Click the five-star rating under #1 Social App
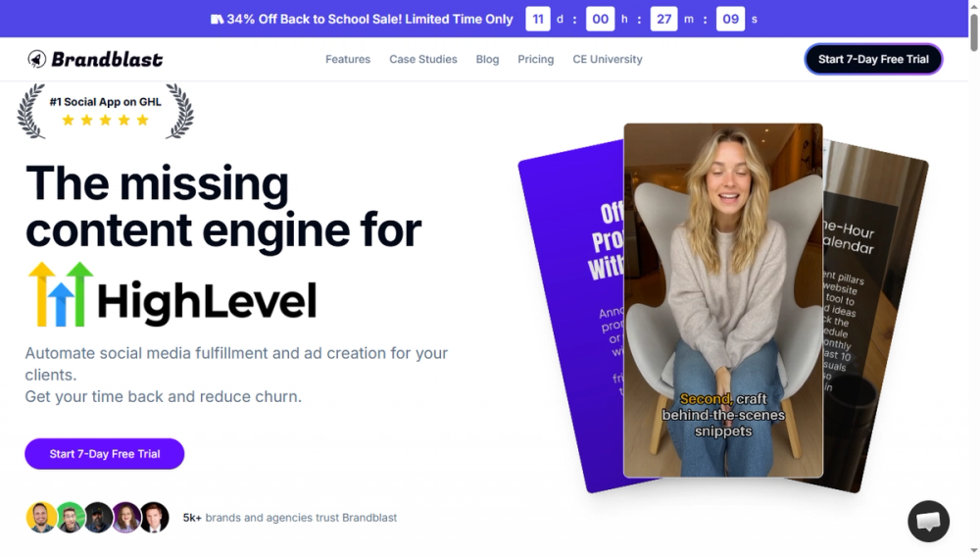The image size is (980, 558). [106, 120]
